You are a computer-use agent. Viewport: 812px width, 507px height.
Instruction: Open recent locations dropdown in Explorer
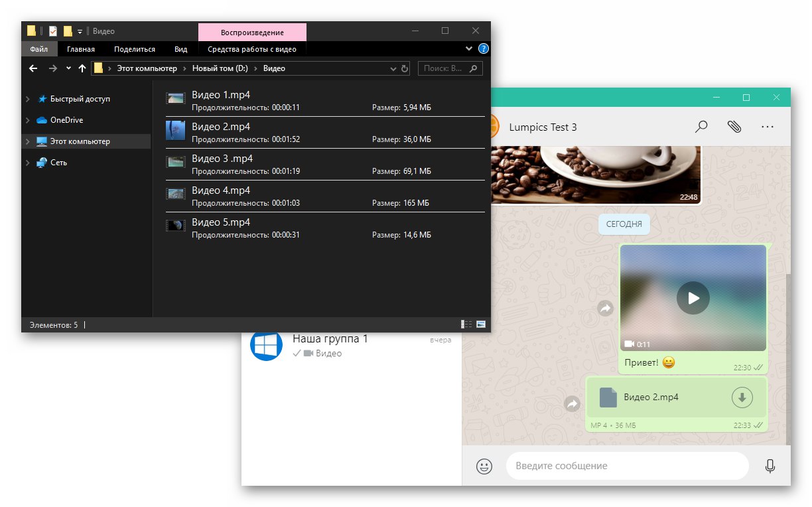click(x=69, y=68)
